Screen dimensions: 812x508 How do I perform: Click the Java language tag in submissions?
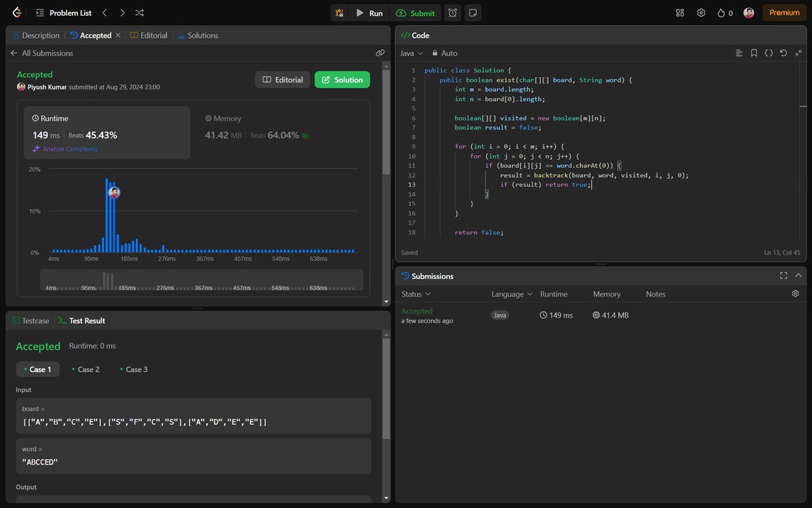click(x=500, y=315)
